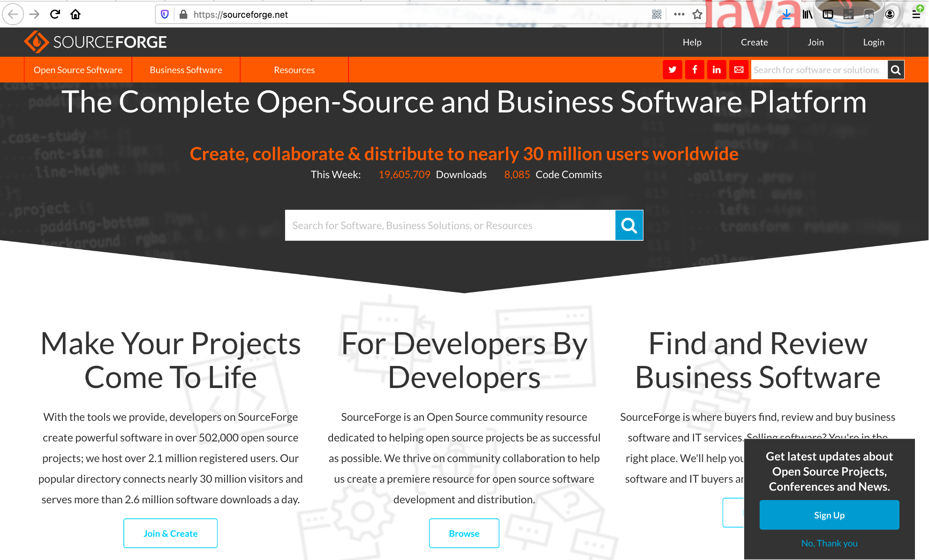Click the SourceForge logo
Image resolution: width=929 pixels, height=560 pixels.
pyautogui.click(x=96, y=42)
